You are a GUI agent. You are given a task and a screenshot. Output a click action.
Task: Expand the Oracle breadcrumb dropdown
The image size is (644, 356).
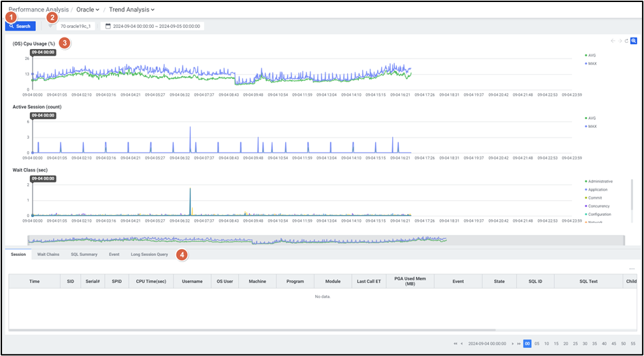click(x=88, y=10)
